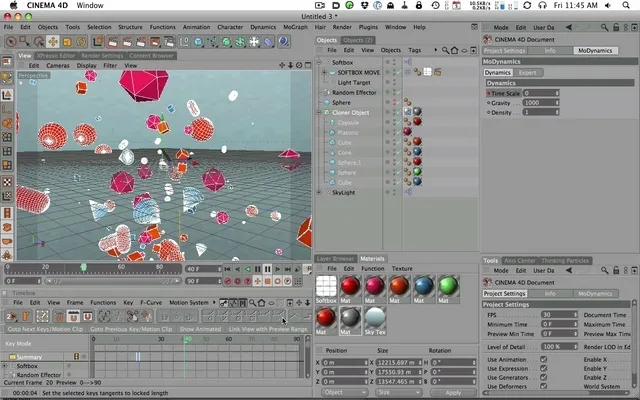Select the Scale tool in top toolbar
Viewport: 640px width, 400px height.
[x=67, y=41]
